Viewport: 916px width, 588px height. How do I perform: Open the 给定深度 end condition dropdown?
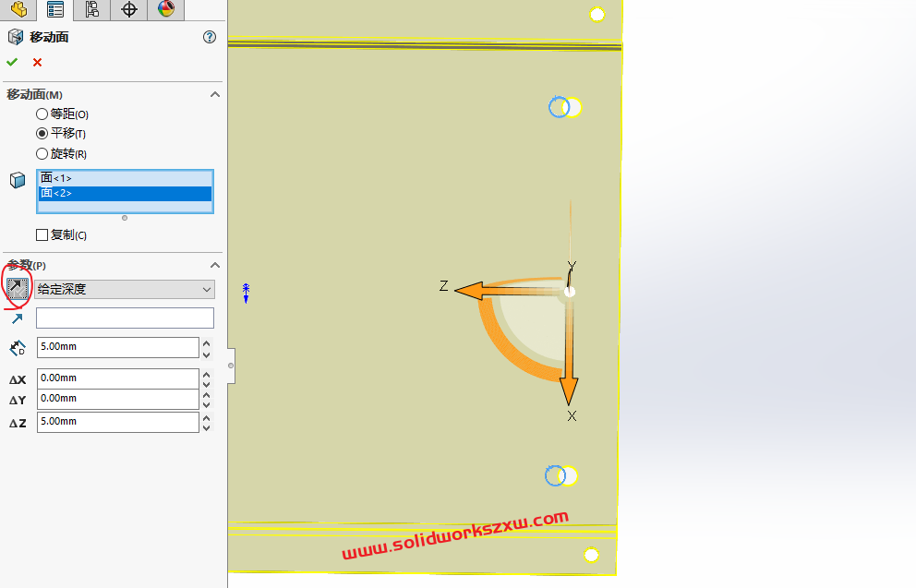click(x=125, y=289)
